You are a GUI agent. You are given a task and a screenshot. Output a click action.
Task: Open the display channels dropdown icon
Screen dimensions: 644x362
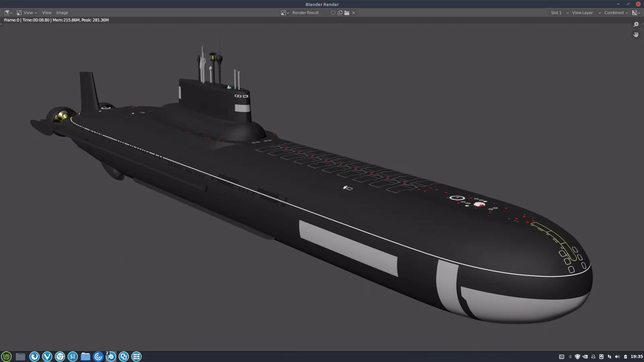tap(636, 13)
